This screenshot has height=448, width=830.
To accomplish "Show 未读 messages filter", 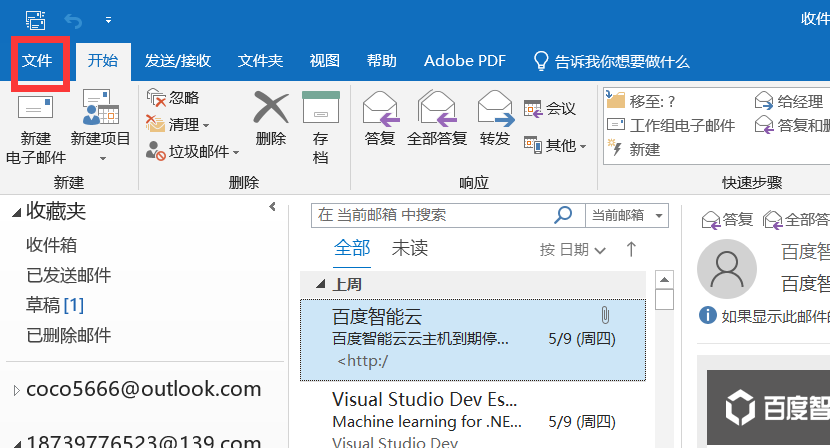I will (x=410, y=248).
